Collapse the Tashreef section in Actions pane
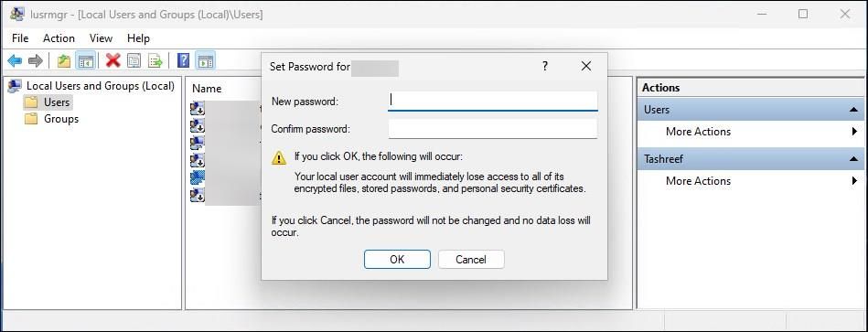The image size is (868, 332). click(853, 159)
